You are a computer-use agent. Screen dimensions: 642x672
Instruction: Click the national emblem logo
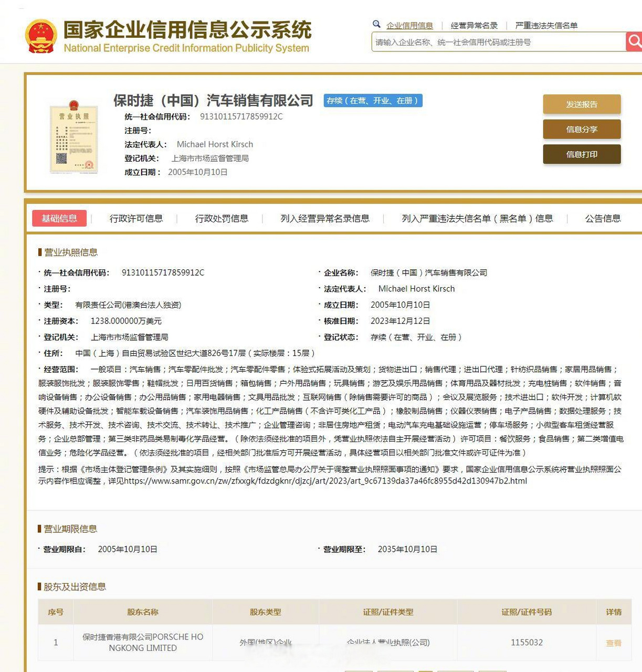point(41,36)
